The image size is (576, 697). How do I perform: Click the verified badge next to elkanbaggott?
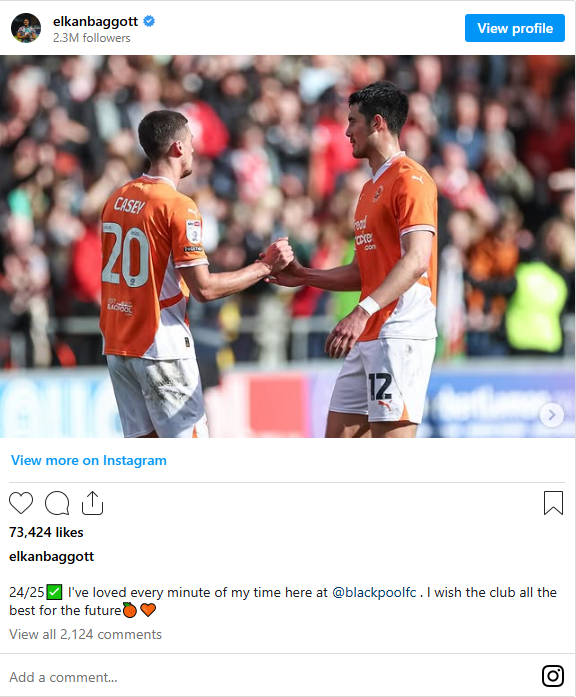(149, 21)
